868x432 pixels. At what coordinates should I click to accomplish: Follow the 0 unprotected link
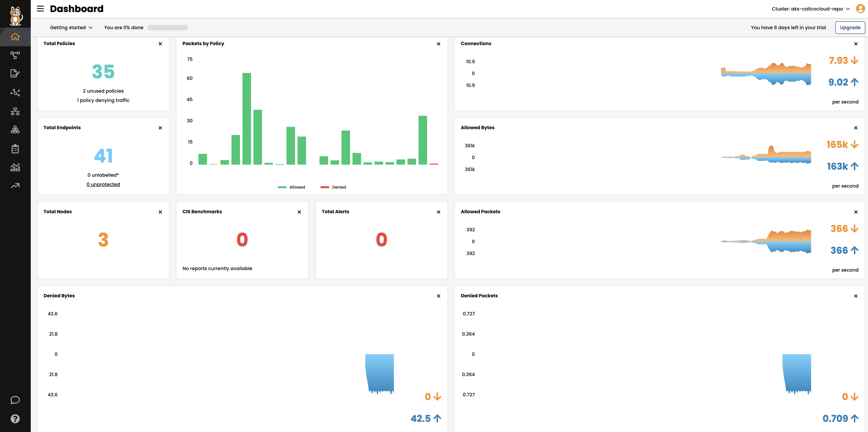click(103, 184)
